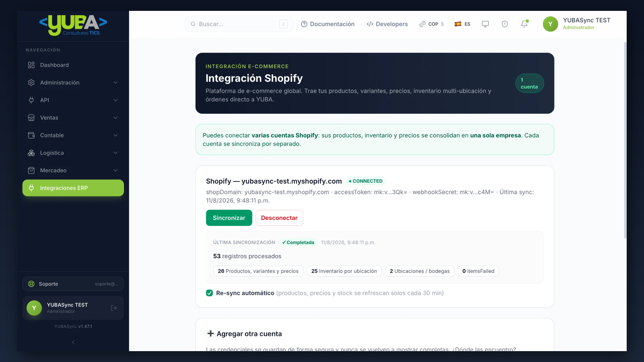This screenshot has height=362, width=644.
Task: Click the Logística boxes icon
Action: point(31,153)
